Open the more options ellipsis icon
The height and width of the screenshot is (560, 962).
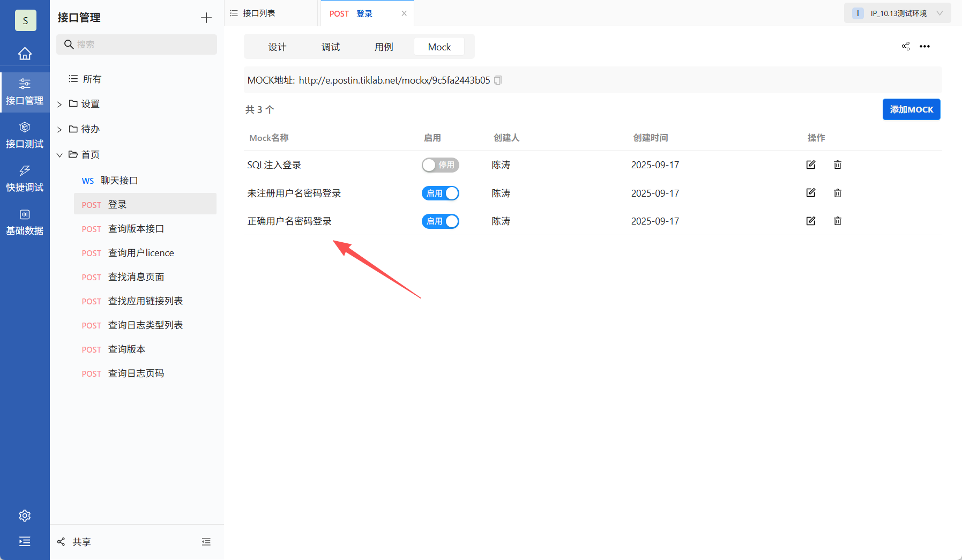point(925,46)
